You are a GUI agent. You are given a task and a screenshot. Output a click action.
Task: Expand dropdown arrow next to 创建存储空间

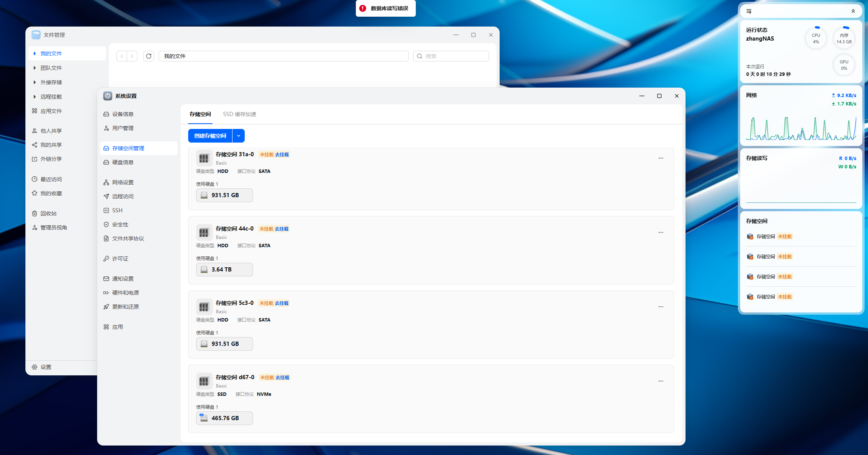click(x=239, y=136)
